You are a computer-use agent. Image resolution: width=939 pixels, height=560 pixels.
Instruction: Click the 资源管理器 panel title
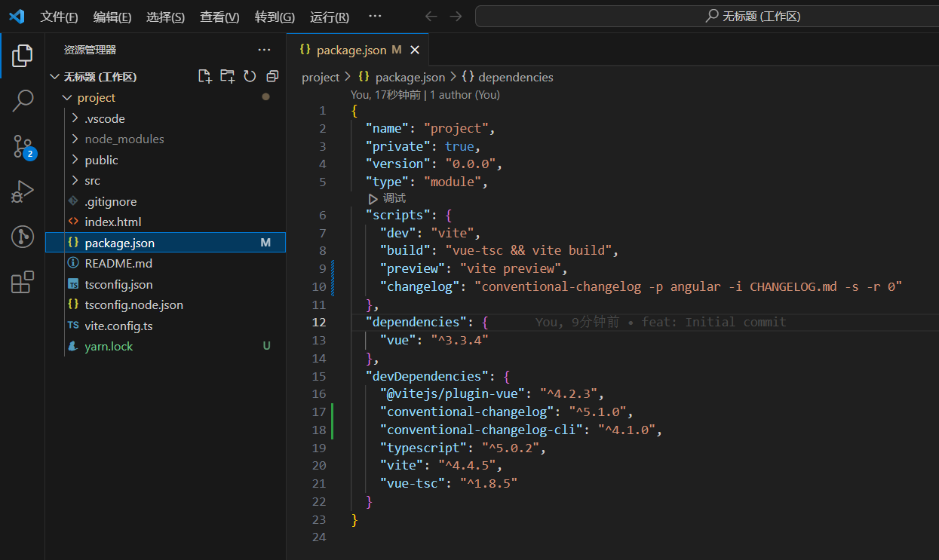90,50
